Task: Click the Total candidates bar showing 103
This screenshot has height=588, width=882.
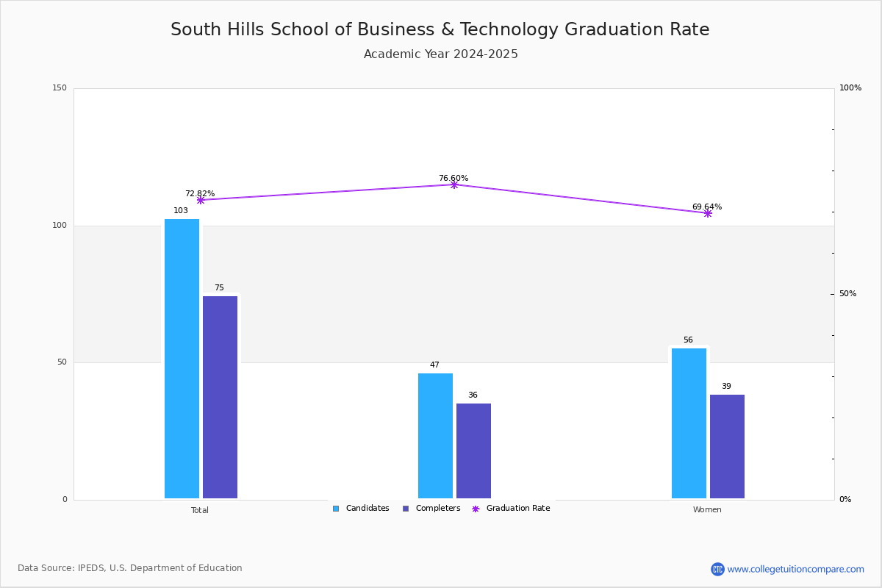Action: pyautogui.click(x=182, y=359)
